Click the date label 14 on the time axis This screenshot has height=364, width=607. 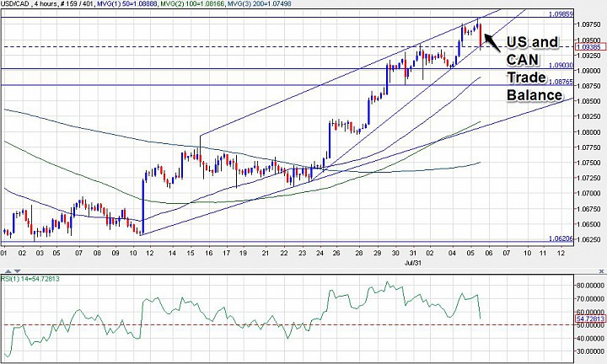[x=172, y=253]
